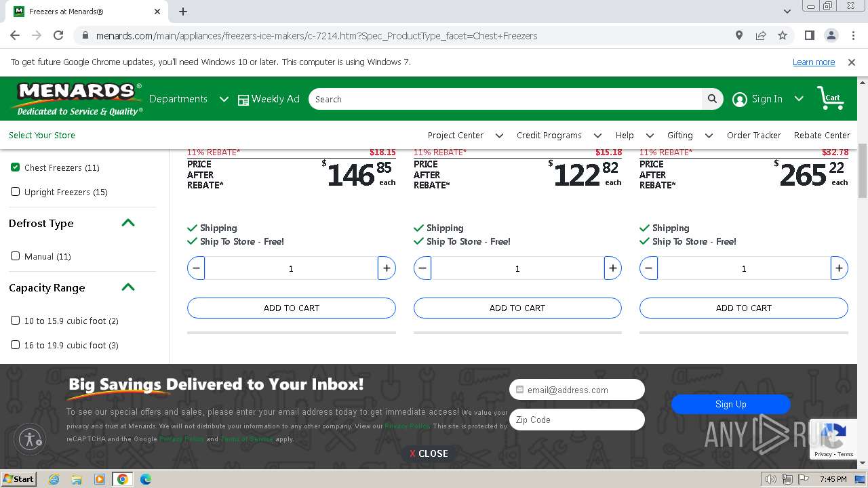The height and width of the screenshot is (488, 868).
Task: Increase quantity for the $146.85 freezer
Action: (387, 268)
